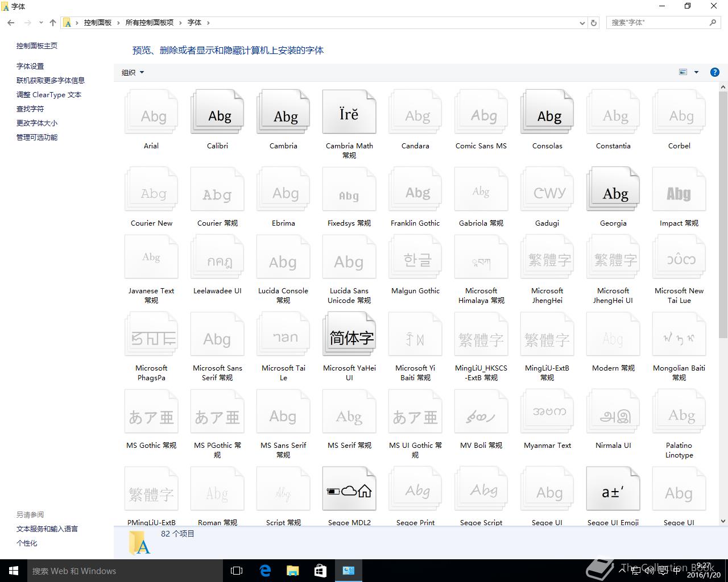Viewport: 728px width, 582px height.
Task: Open 文本服务和输入语言 link
Action: tap(47, 529)
